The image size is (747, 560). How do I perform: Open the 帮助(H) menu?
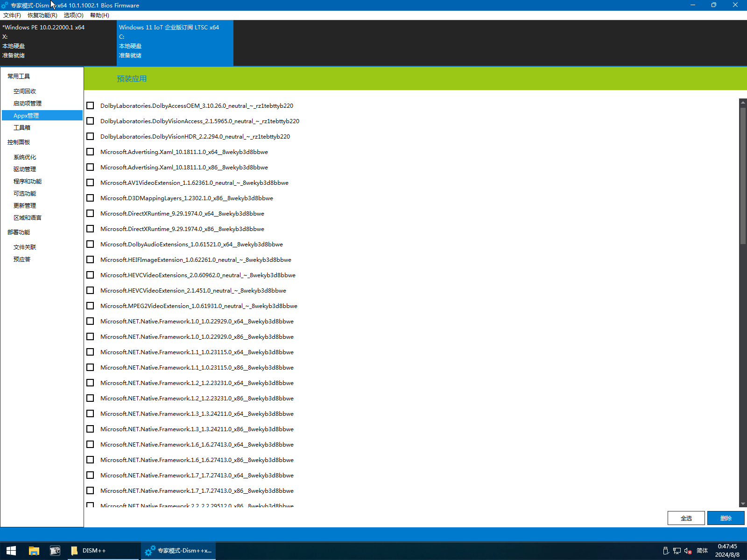coord(99,15)
